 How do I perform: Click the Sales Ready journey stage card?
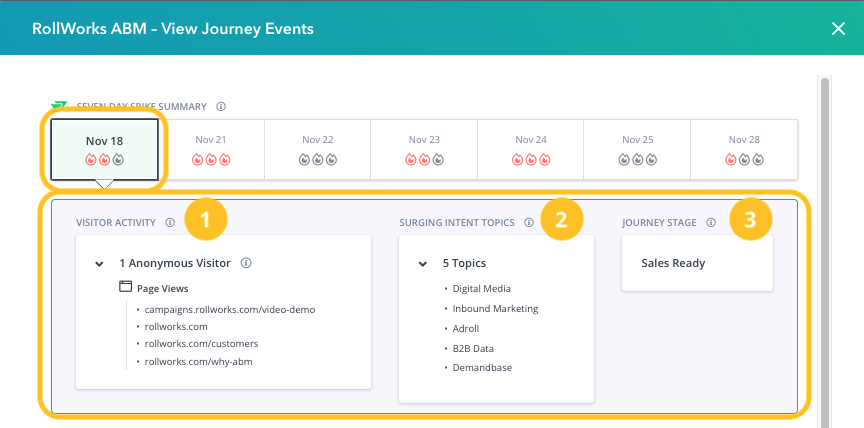point(697,263)
